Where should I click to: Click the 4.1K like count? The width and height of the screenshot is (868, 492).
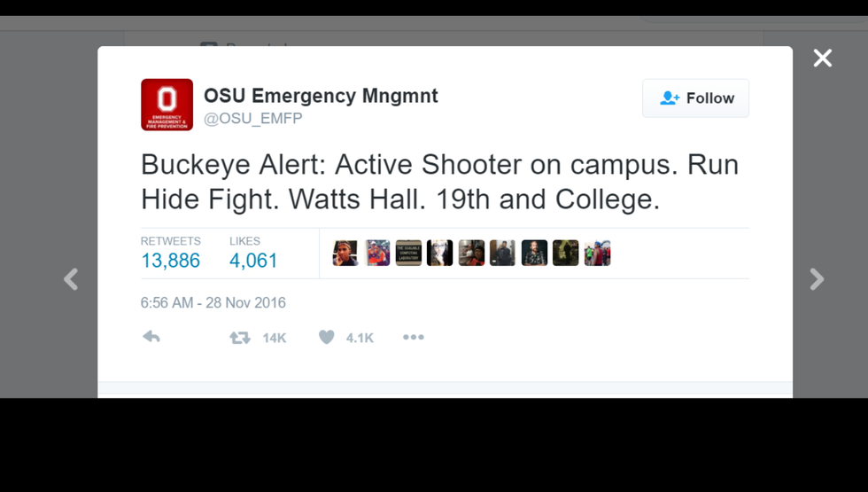tap(360, 338)
